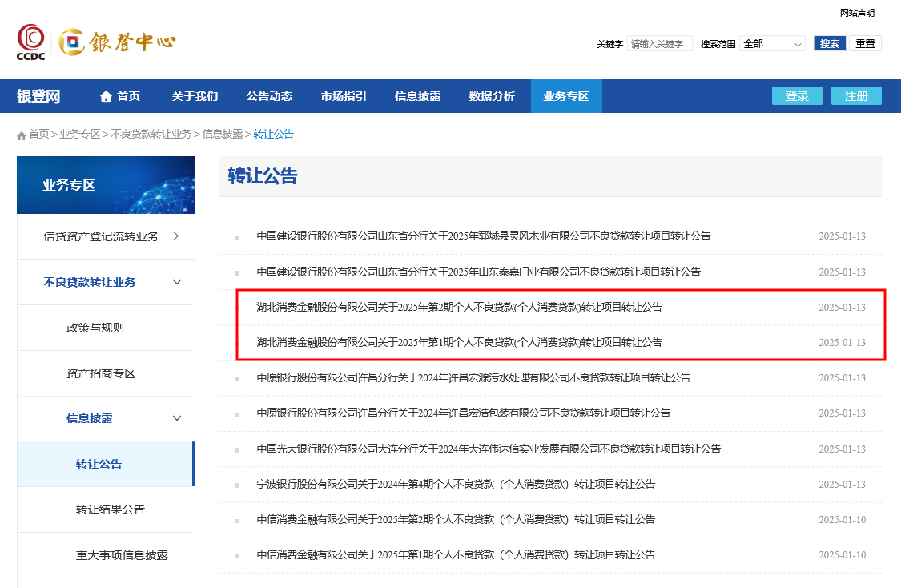The height and width of the screenshot is (588, 901).
Task: Open the 公告动态 navigation menu
Action: click(x=269, y=96)
